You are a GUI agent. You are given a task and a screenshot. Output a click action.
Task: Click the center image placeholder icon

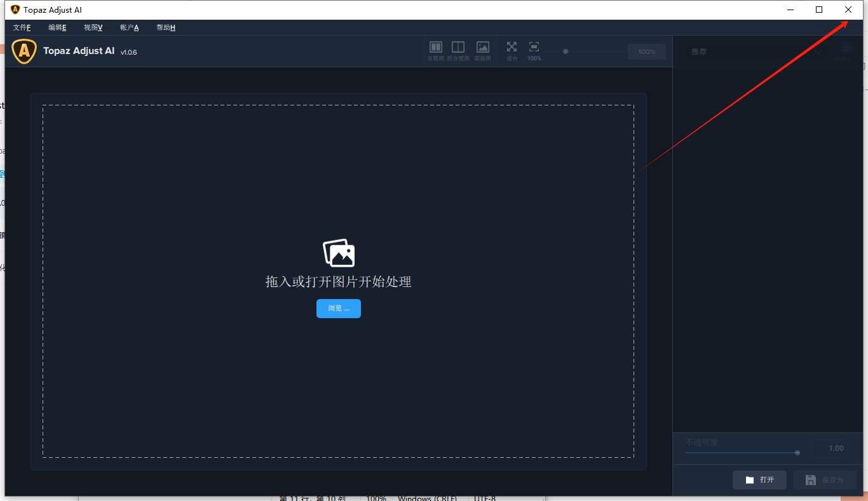pos(339,253)
